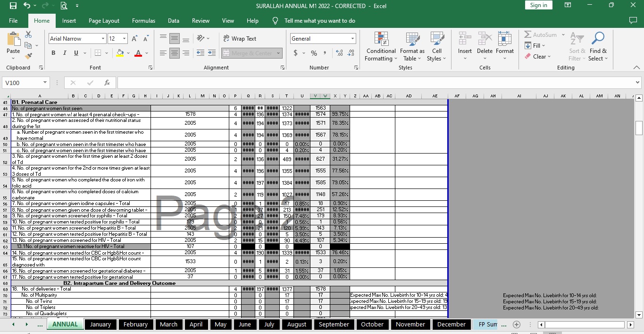This screenshot has height=334, width=644.
Task: Click the Decrease Indent icon
Action: (200, 53)
